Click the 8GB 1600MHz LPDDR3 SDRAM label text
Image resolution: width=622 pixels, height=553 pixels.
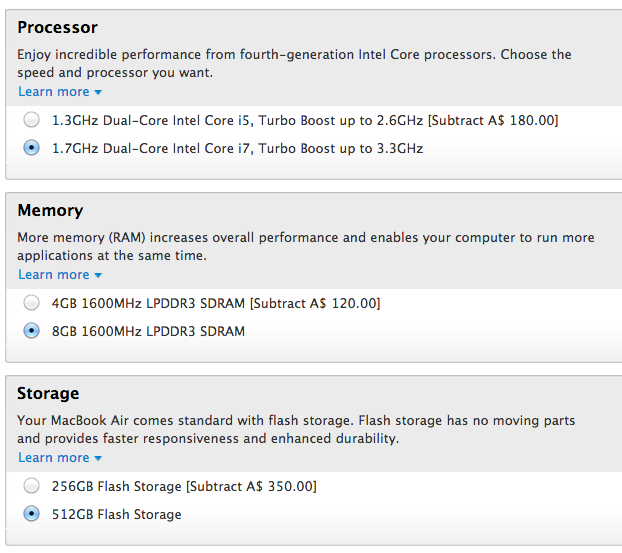pyautogui.click(x=148, y=331)
